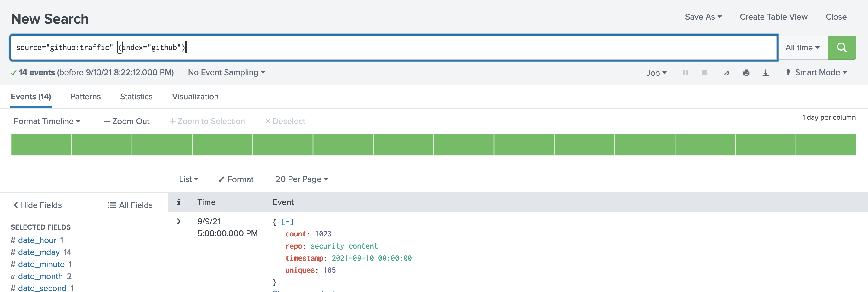Screen dimensions: 868x292
Task: Open the All Fields list
Action: point(130,205)
